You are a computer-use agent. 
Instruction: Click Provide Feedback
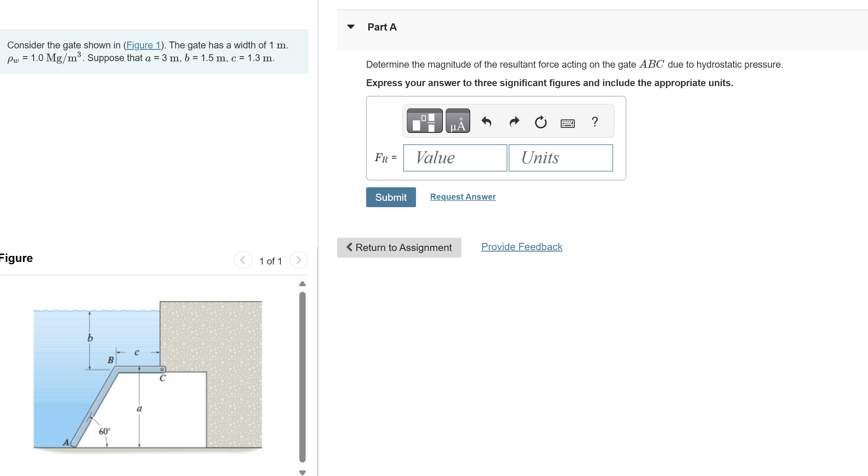(521, 246)
